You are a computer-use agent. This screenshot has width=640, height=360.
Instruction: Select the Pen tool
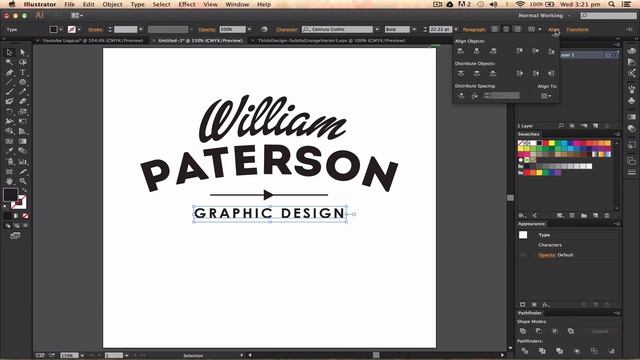[9, 72]
